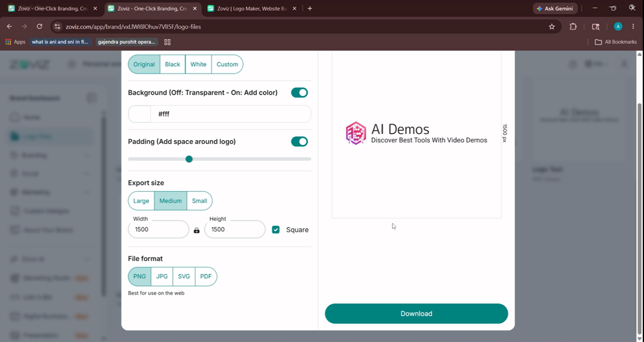Click the aspect ratio lock icon
This screenshot has height=342, width=644.
196,230
